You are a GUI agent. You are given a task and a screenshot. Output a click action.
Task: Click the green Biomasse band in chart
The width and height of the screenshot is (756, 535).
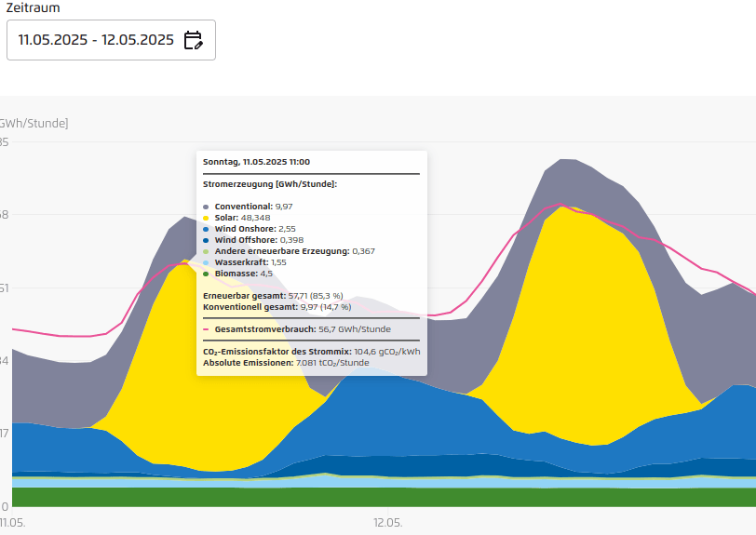click(x=384, y=497)
